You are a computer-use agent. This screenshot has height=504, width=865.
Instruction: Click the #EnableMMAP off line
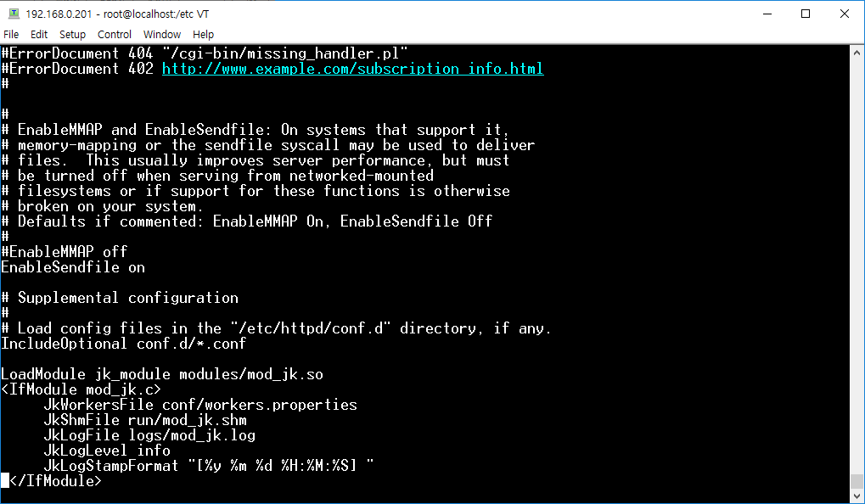click(64, 252)
